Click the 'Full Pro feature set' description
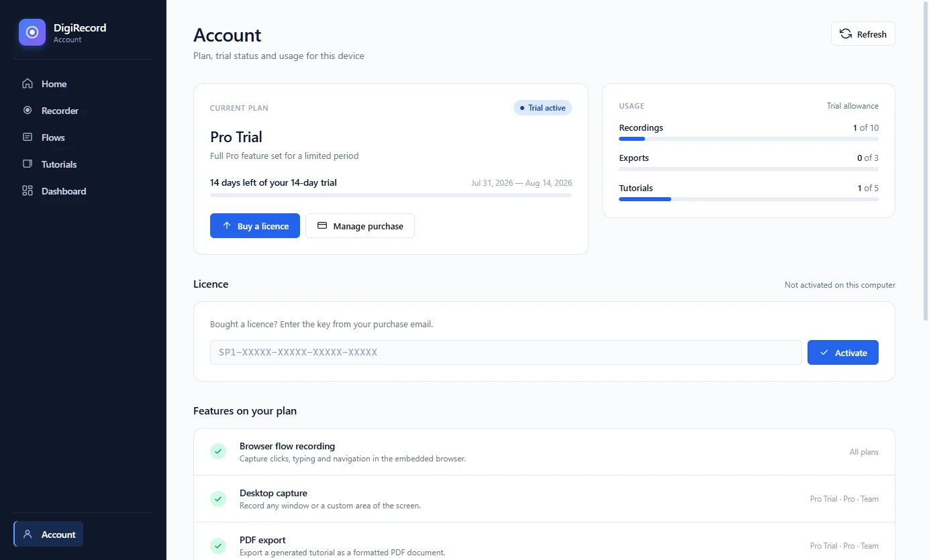 (x=285, y=156)
